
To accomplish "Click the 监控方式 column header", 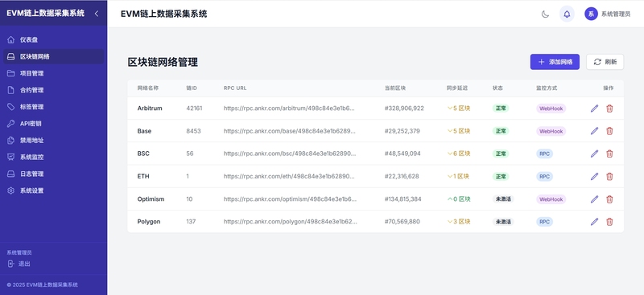I will pyautogui.click(x=547, y=88).
